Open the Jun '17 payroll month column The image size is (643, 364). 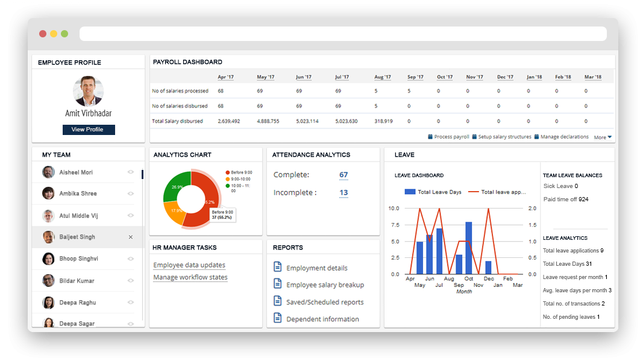click(x=304, y=77)
